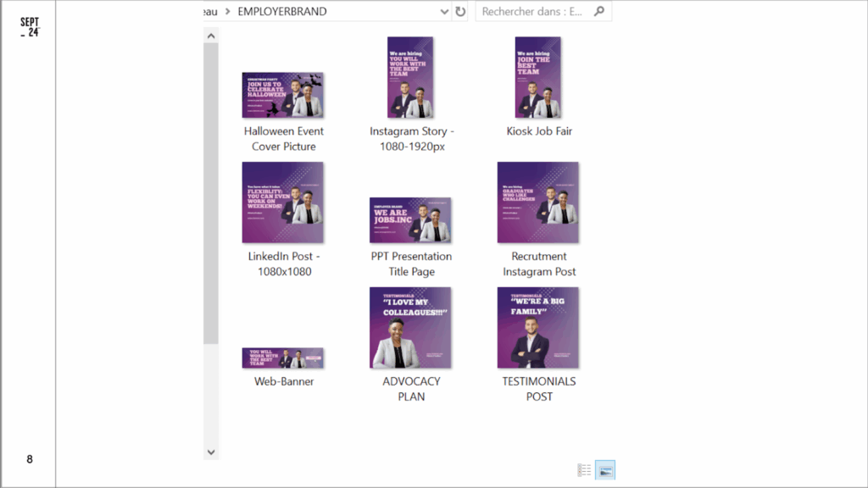The width and height of the screenshot is (868, 488).
Task: Open the address bar history dropdown
Action: 445,12
